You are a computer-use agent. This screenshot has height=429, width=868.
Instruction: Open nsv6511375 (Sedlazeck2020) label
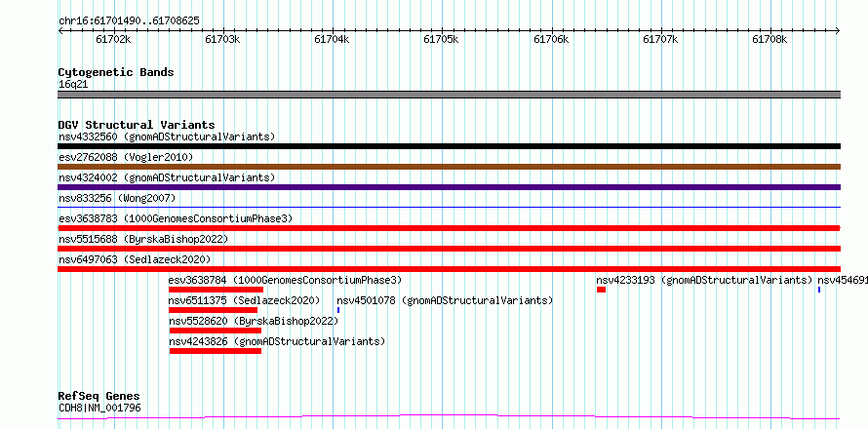244,300
